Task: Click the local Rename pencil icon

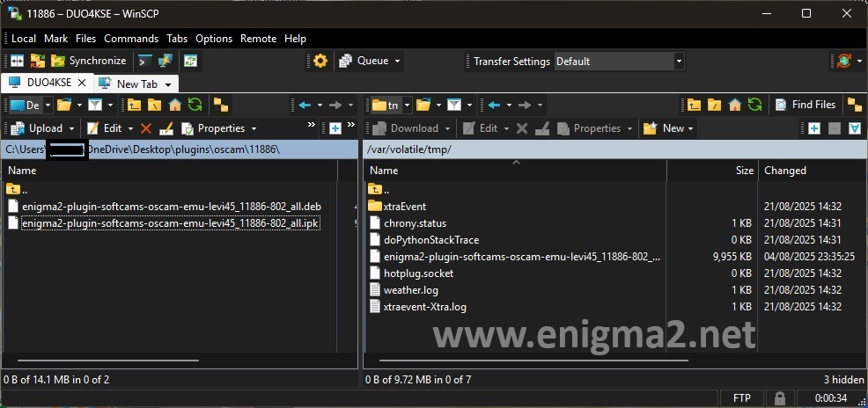Action: 166,128
